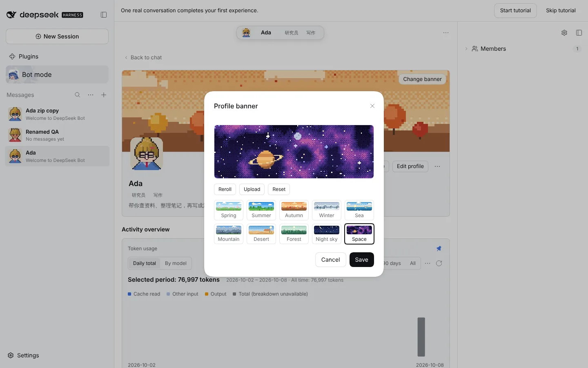Viewport: 588px width, 368px height.
Task: Switch to Daily total tab
Action: coord(145,263)
